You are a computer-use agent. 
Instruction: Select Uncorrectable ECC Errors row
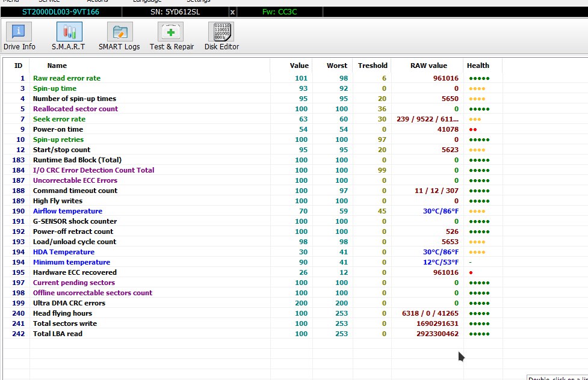[253, 180]
